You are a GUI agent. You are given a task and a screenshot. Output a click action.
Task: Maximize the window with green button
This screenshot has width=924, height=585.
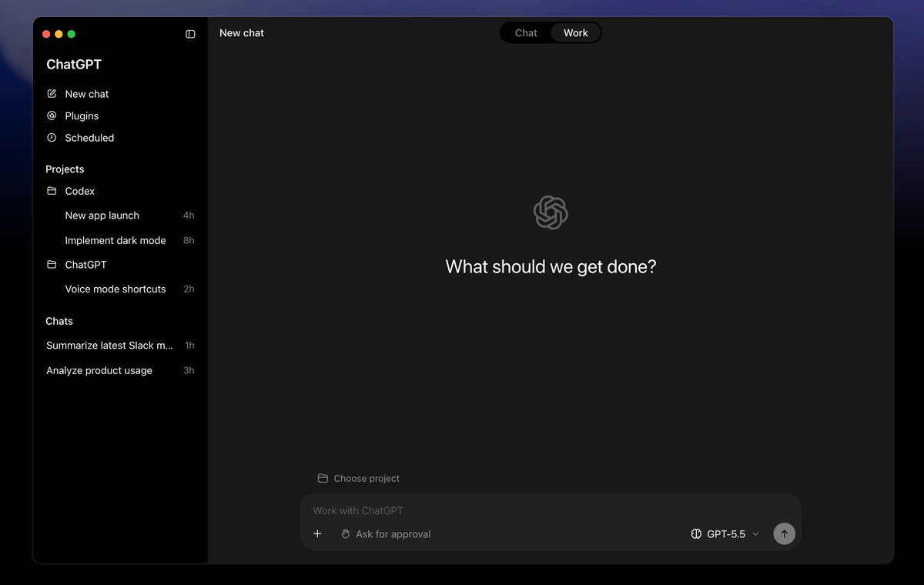coord(71,34)
